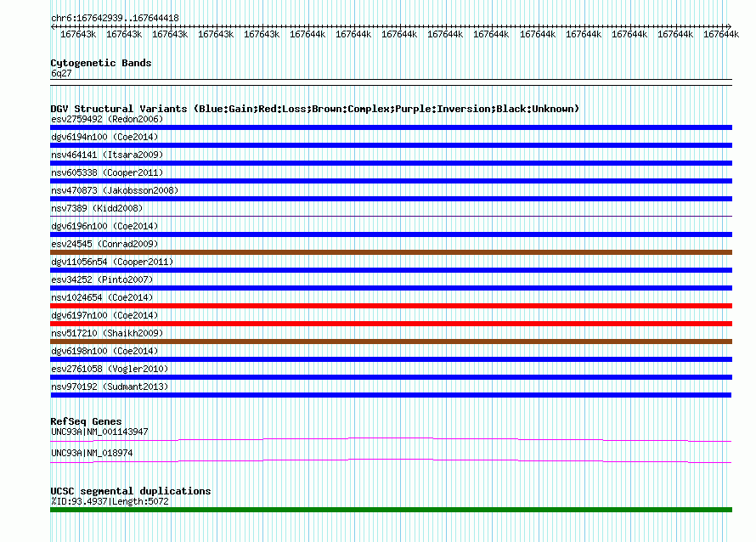Click the 6q27 cytogenetic band label
The height and width of the screenshot is (542, 756).
click(61, 73)
